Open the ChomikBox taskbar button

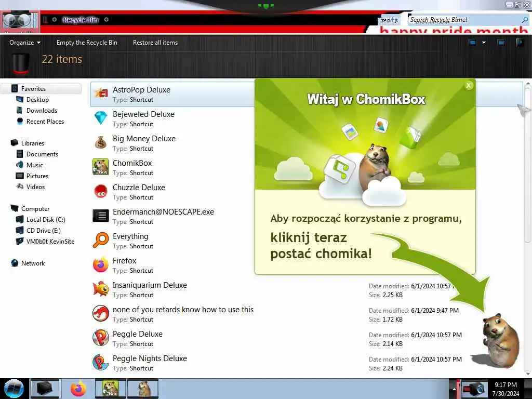pos(111,389)
